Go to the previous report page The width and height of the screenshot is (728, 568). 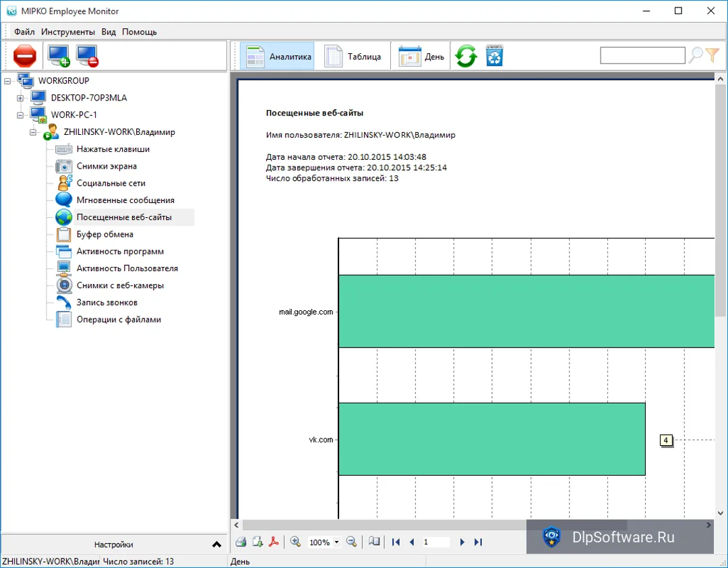[x=412, y=542]
